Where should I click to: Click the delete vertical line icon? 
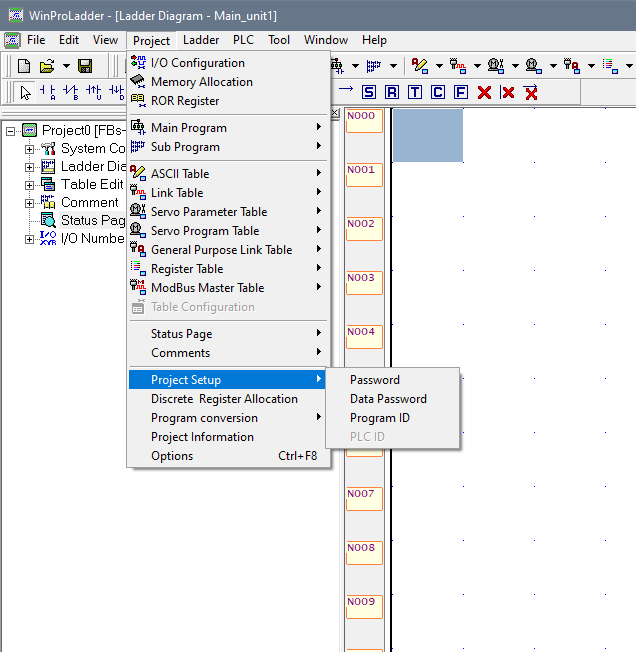coord(507,92)
